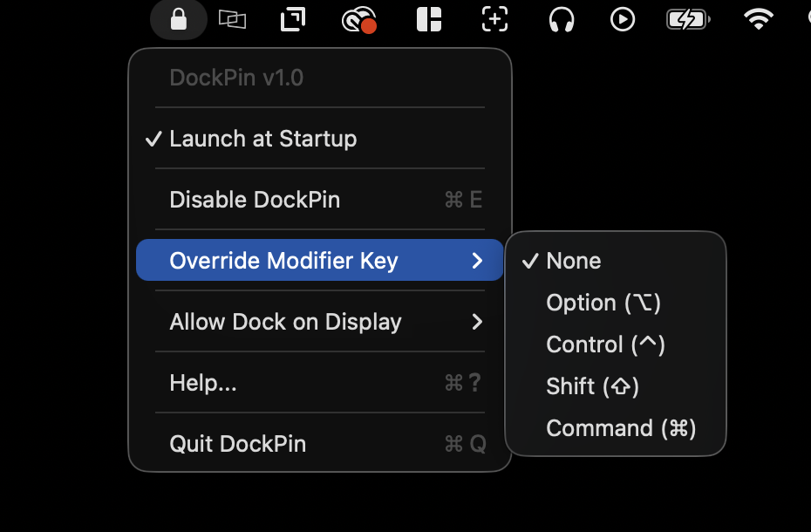Click the window manager overlapping-squares icon
811x532 pixels.
(x=292, y=19)
